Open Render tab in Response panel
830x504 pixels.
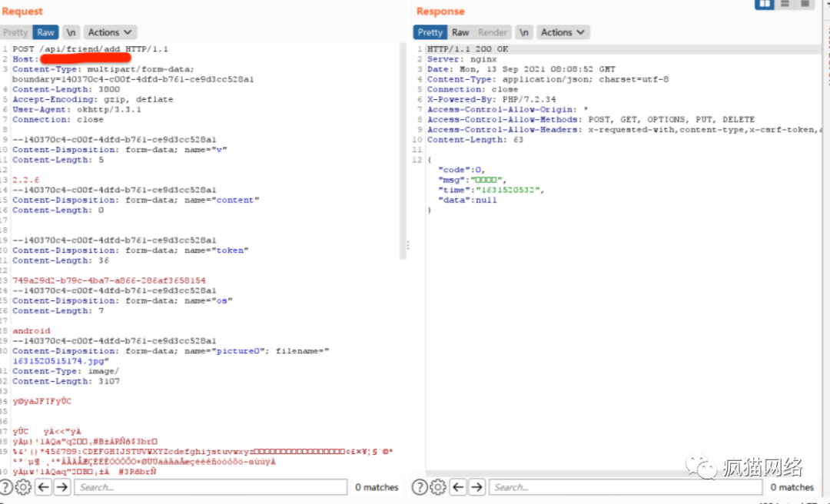493,32
